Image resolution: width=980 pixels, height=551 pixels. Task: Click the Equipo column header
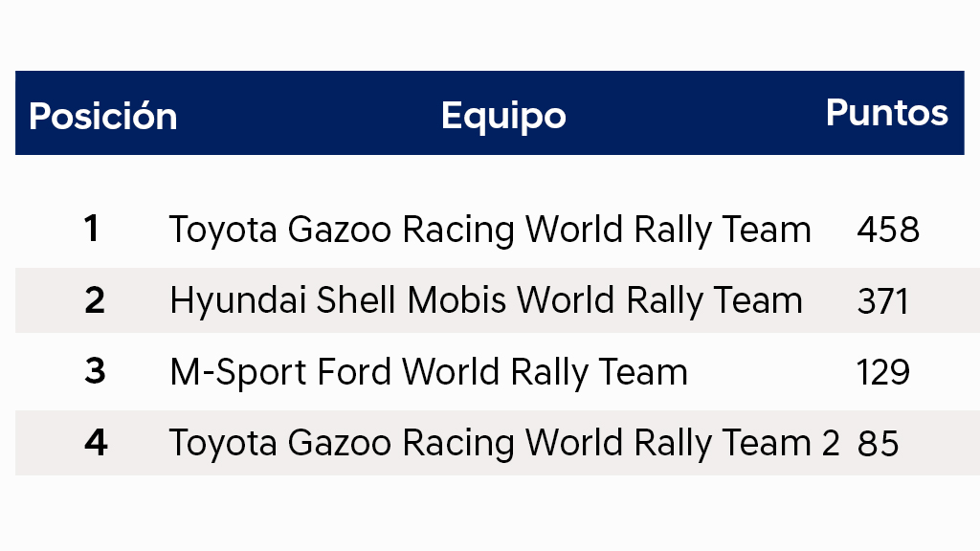[x=503, y=117]
